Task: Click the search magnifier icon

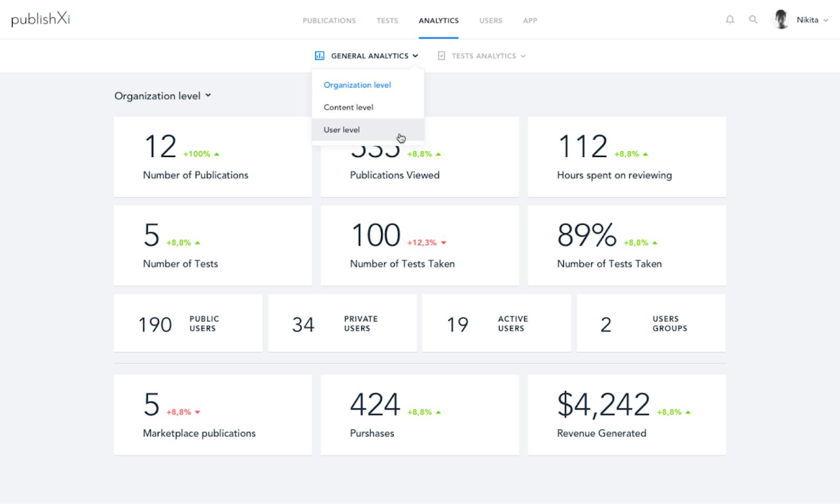Action: coord(753,19)
